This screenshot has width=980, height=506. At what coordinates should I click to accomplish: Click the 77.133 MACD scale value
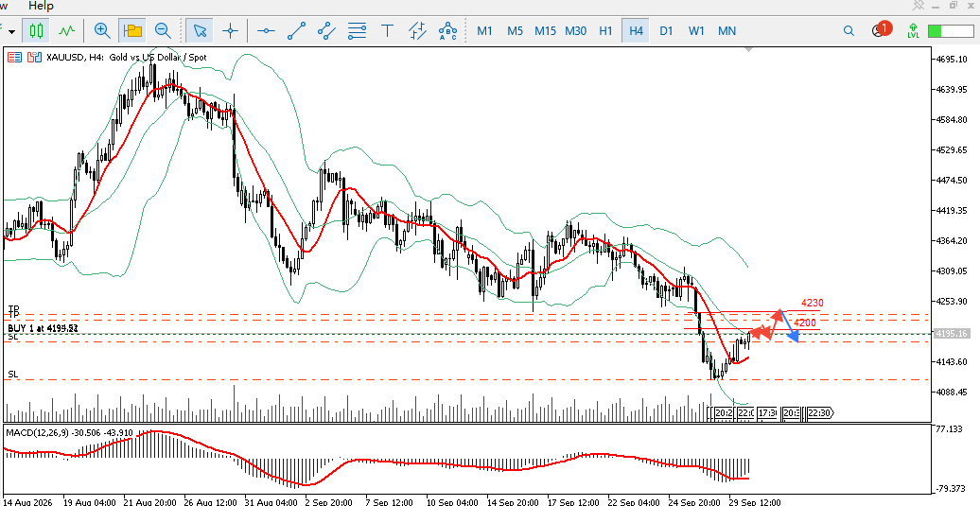(951, 429)
